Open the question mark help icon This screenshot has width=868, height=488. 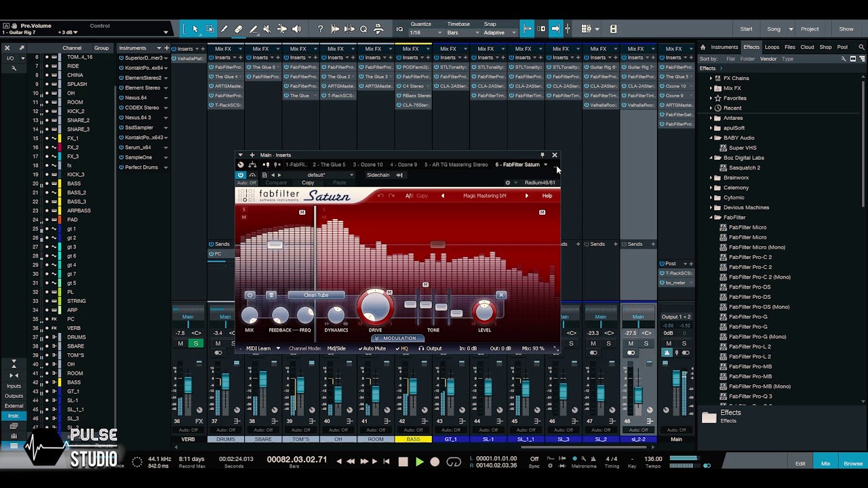pos(320,29)
